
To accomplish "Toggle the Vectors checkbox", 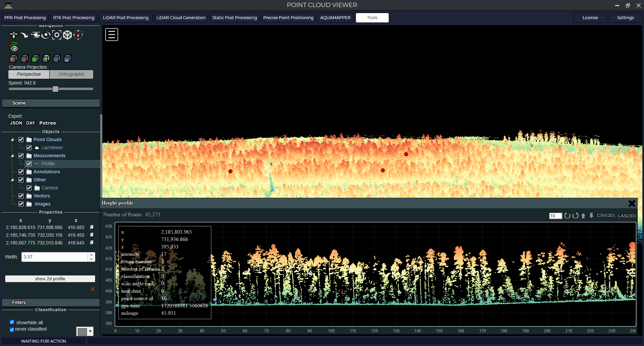I will pos(21,196).
